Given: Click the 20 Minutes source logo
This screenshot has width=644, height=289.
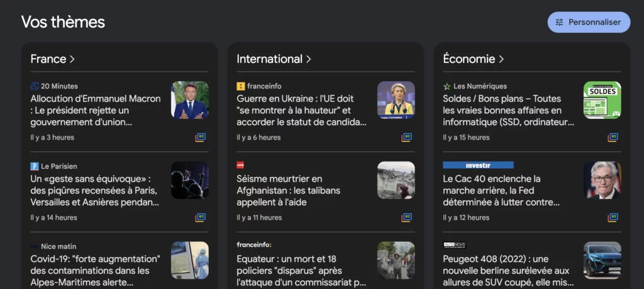Looking at the screenshot, I should click(35, 86).
